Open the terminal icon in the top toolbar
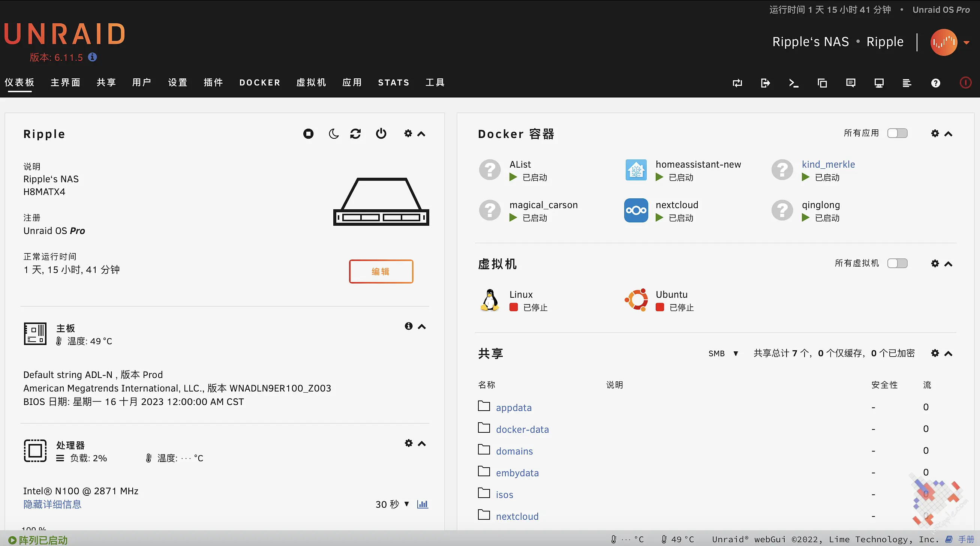980x546 pixels. [x=794, y=83]
